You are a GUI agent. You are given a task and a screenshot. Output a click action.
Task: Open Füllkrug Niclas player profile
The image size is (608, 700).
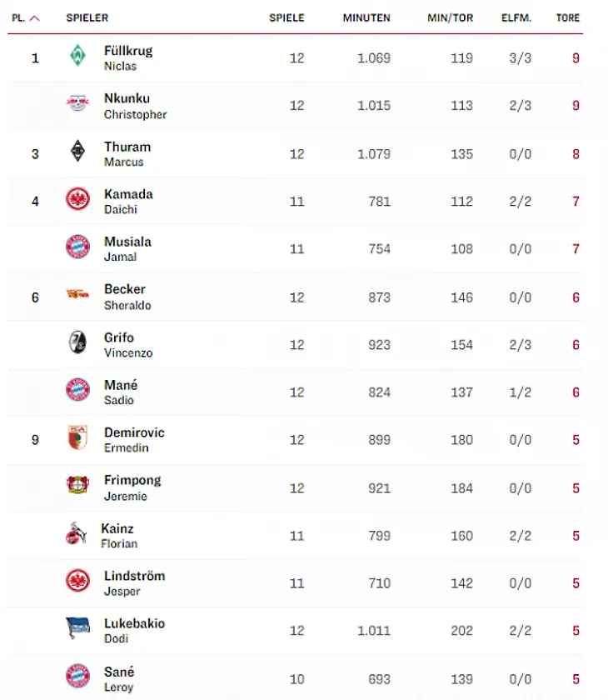click(x=128, y=58)
